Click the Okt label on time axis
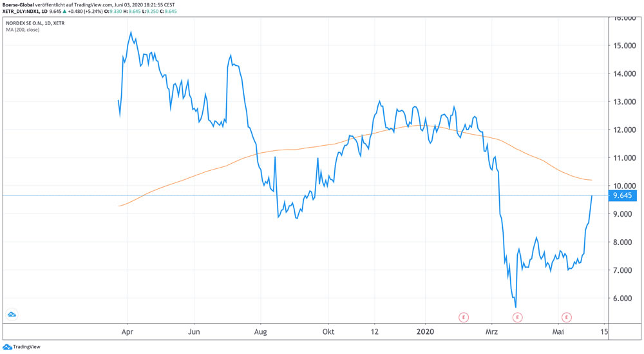Viewport: 644px width, 354px height. [328, 331]
